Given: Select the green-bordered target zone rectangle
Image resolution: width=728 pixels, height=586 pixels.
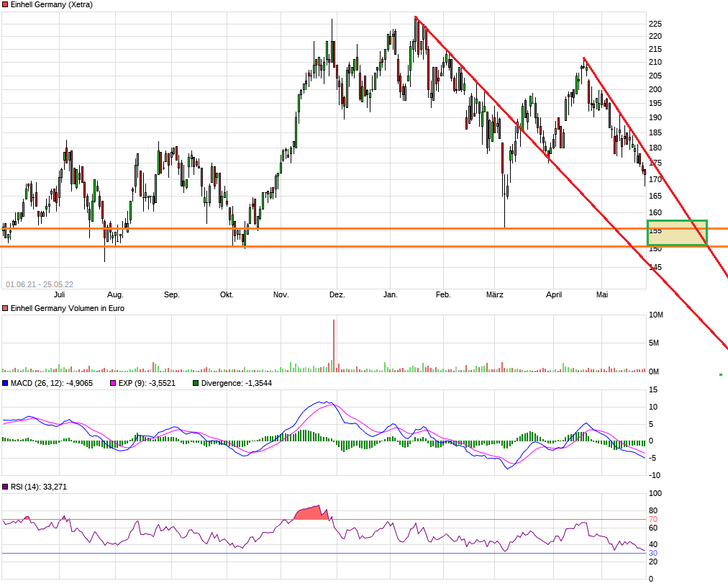Looking at the screenshot, I should 677,233.
